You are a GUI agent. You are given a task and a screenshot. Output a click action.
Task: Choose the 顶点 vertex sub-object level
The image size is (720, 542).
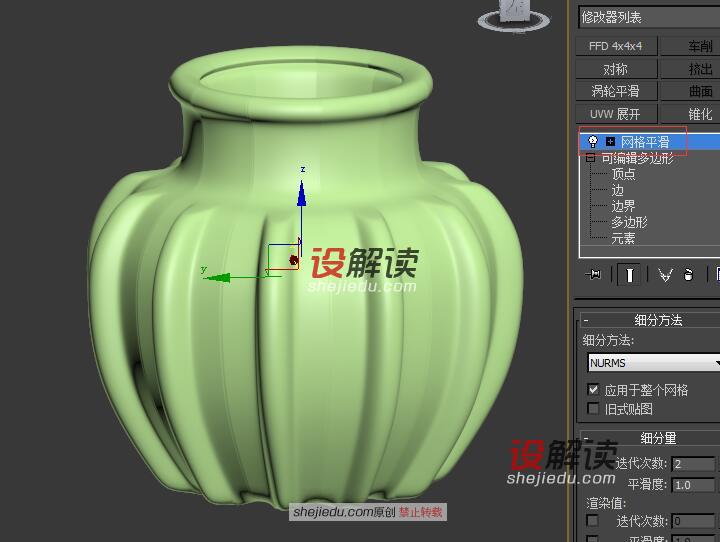[623, 174]
